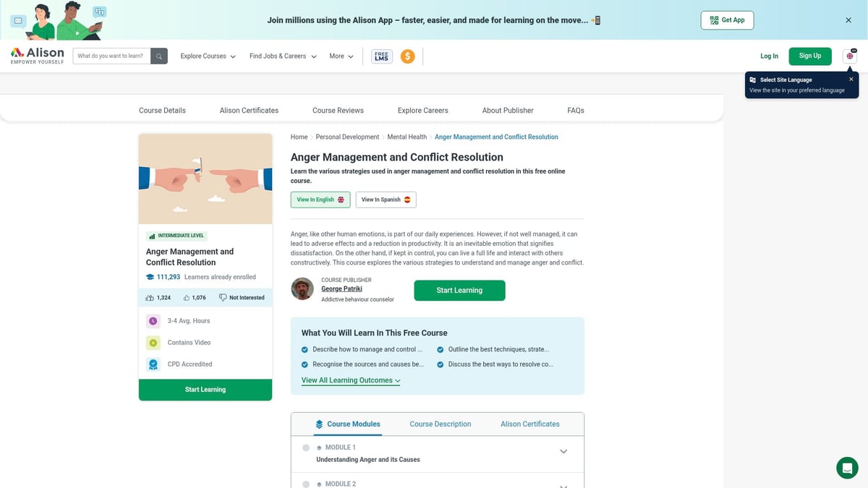Image resolution: width=868 pixels, height=488 pixels.
Task: Toggle the Module 2 completion circle
Action: coord(306,484)
